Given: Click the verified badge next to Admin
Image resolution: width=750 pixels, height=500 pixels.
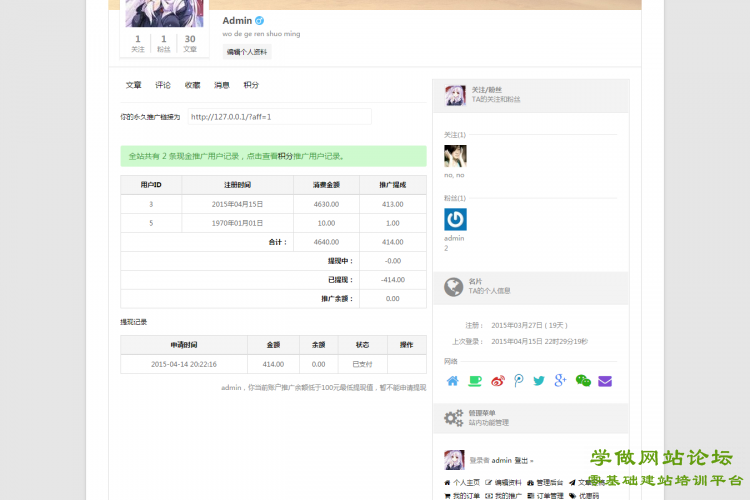Looking at the screenshot, I should [x=259, y=21].
